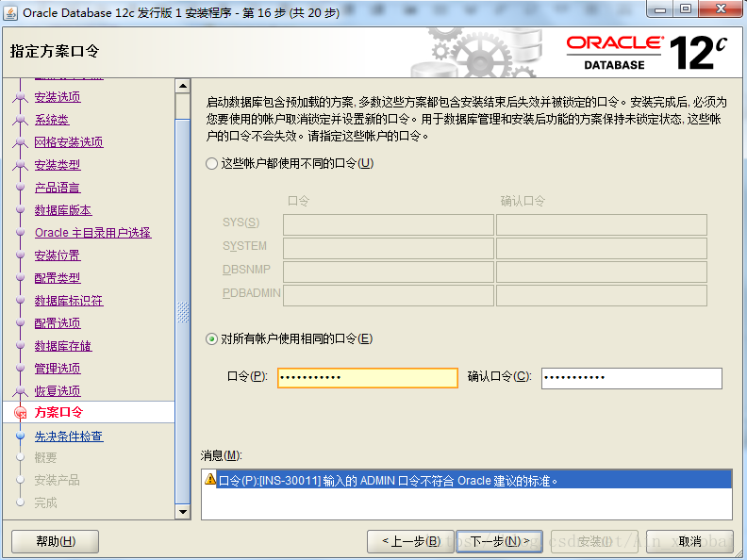This screenshot has height=560, width=747.
Task: Click the warning icon in message list
Action: (210, 479)
